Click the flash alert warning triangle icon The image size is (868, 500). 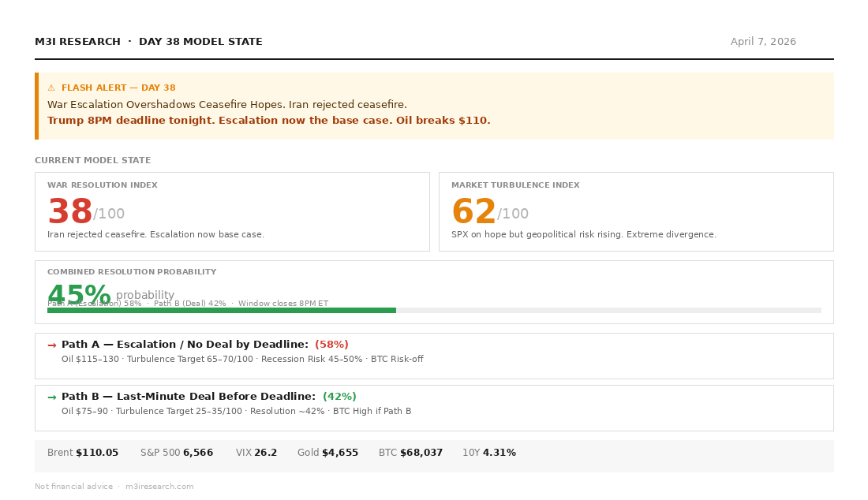tap(51, 88)
